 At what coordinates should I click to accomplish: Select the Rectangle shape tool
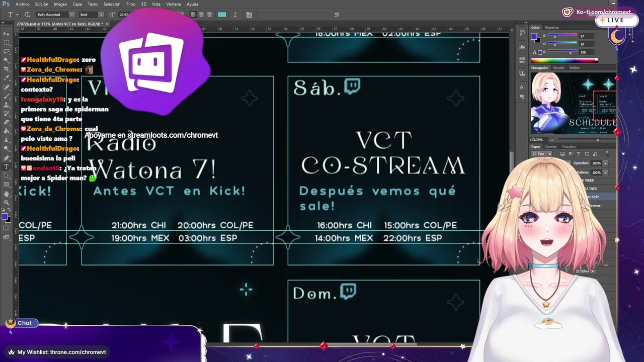click(x=7, y=185)
